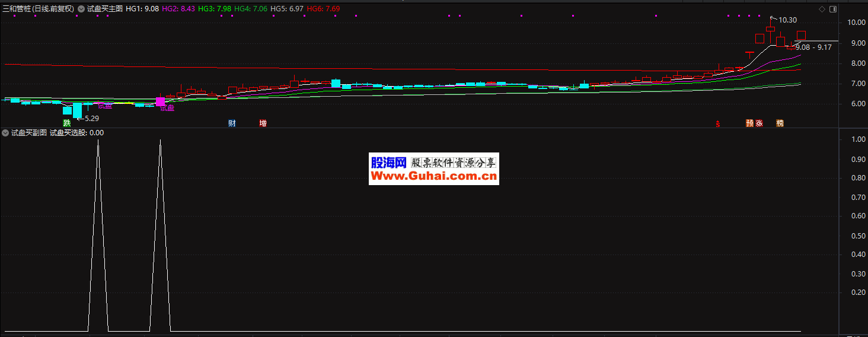The image size is (868, 337).
Task: Click the 10.00 price axis label
Action: coord(857,23)
